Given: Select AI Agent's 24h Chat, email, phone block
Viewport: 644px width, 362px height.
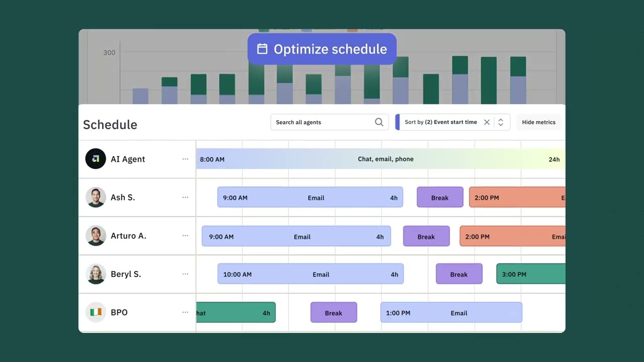Looking at the screenshot, I should point(380,159).
